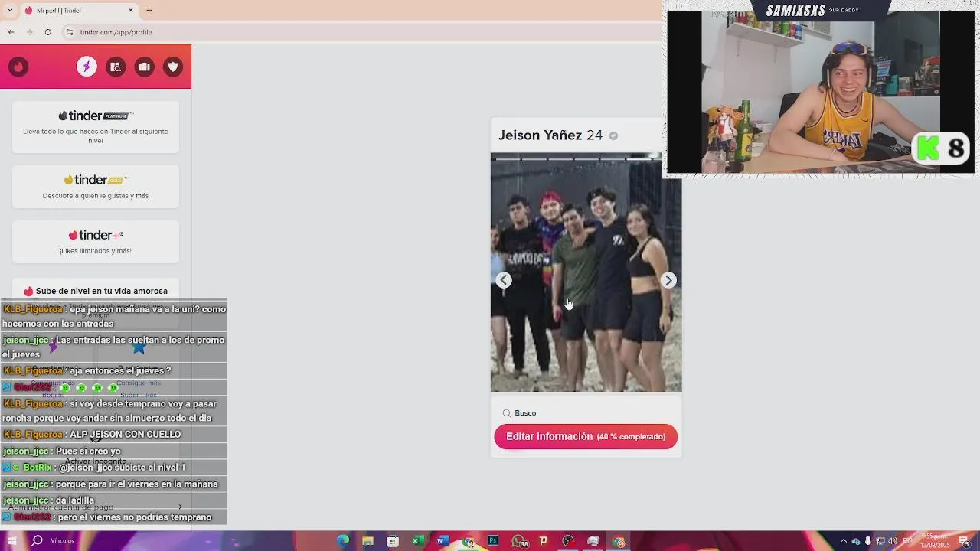Open the Safety shield icon

click(173, 67)
